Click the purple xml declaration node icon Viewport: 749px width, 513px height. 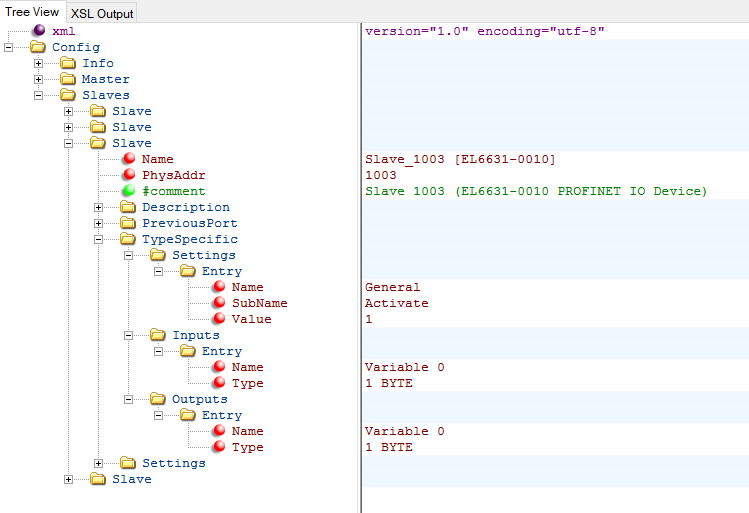click(x=39, y=31)
